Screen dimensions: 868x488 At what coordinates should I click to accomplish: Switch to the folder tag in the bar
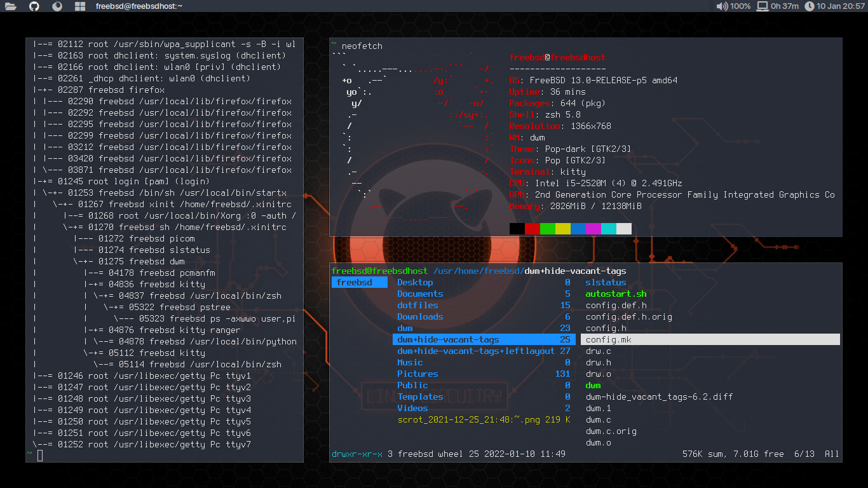pyautogui.click(x=11, y=6)
